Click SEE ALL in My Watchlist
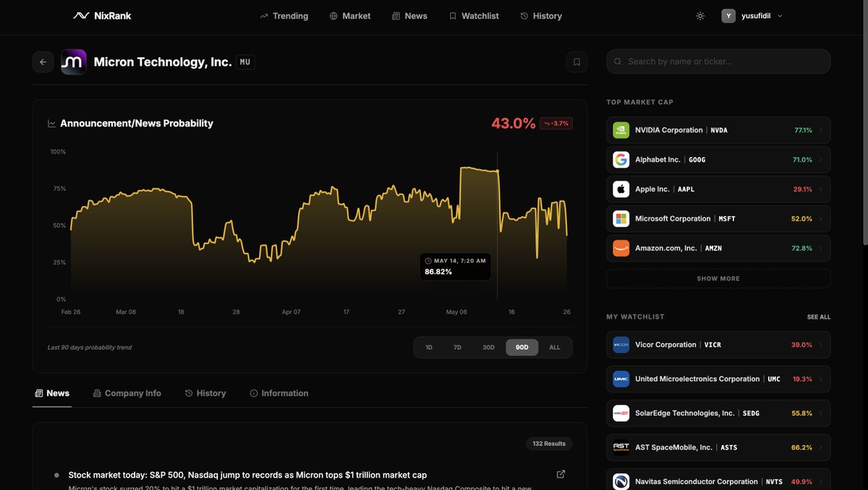The width and height of the screenshot is (868, 490). tap(819, 317)
